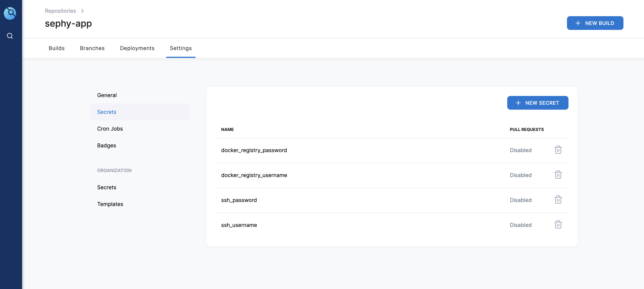
Task: Go back to Repositories breadcrumb
Action: [60, 11]
